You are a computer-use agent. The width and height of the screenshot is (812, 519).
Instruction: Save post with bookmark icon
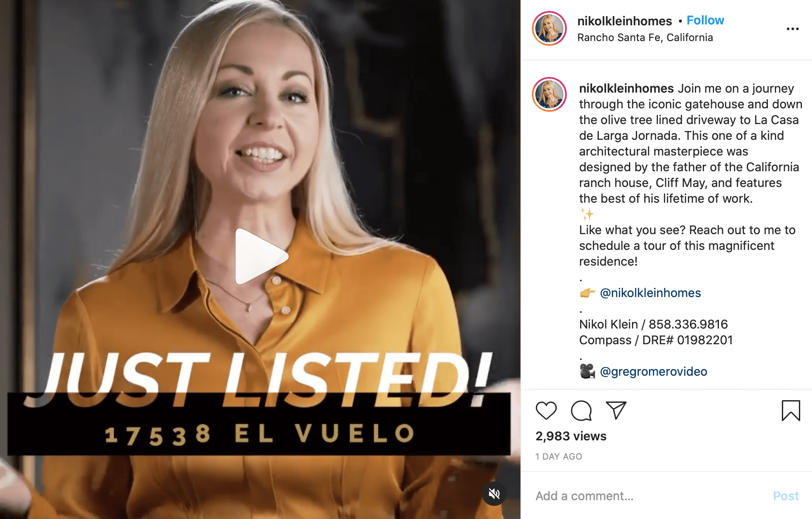791,411
